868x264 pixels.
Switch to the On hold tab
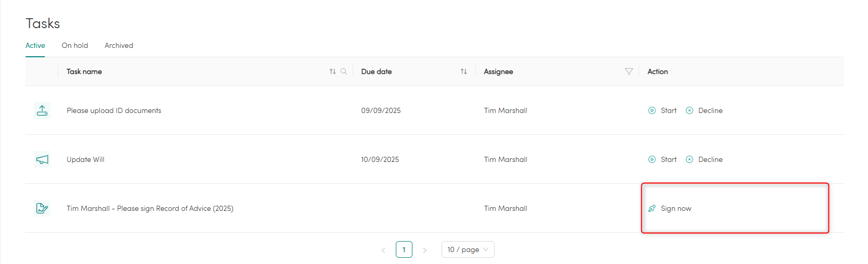pyautogui.click(x=75, y=45)
